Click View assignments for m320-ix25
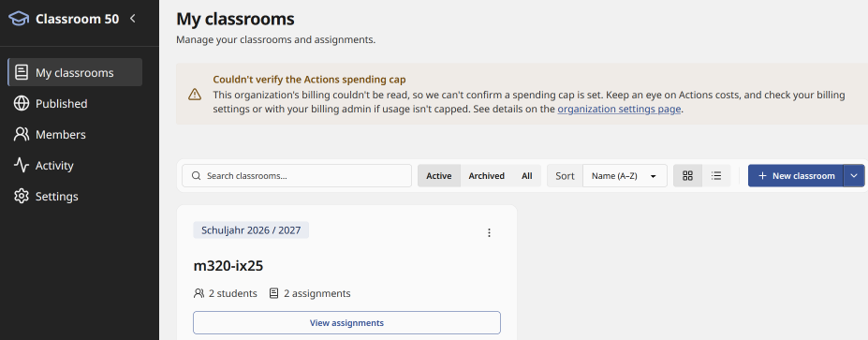The width and height of the screenshot is (868, 340). tap(346, 323)
